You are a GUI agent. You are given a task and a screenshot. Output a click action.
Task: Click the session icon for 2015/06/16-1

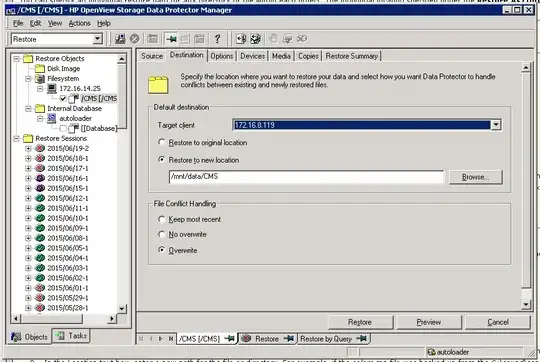[x=40, y=178]
